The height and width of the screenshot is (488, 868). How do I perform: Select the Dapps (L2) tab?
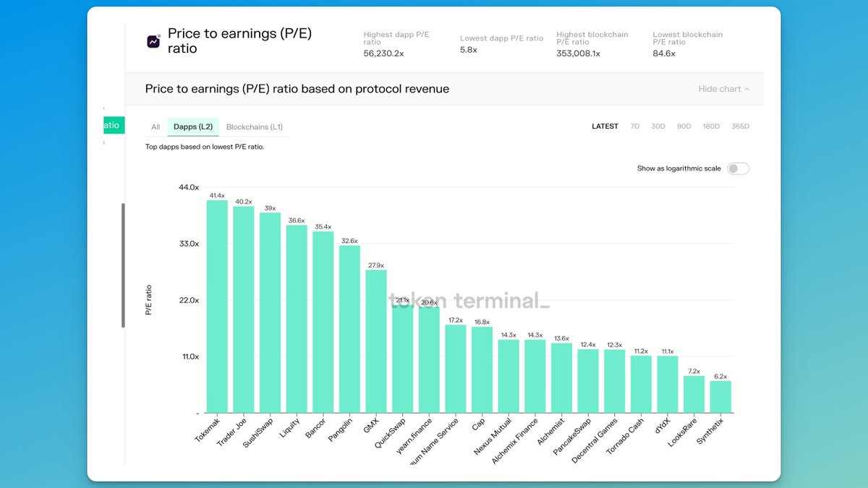[x=193, y=127]
